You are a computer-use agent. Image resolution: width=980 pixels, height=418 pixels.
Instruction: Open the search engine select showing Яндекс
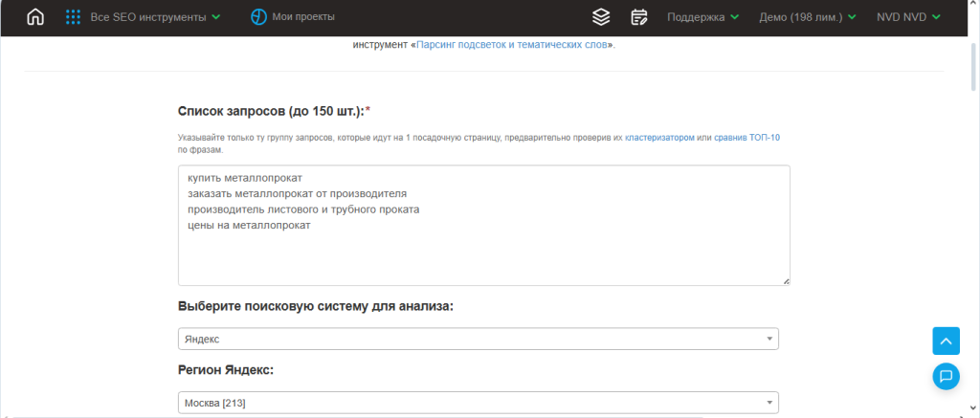click(478, 340)
